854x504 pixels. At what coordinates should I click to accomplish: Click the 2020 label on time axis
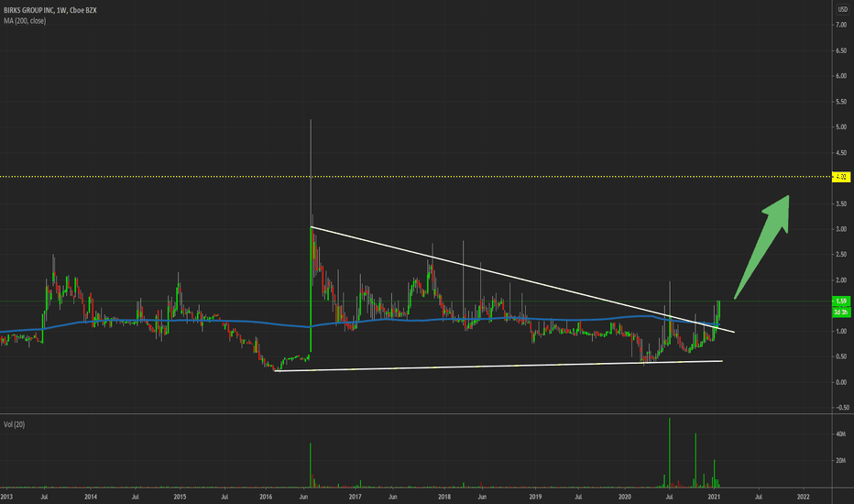(x=625, y=497)
